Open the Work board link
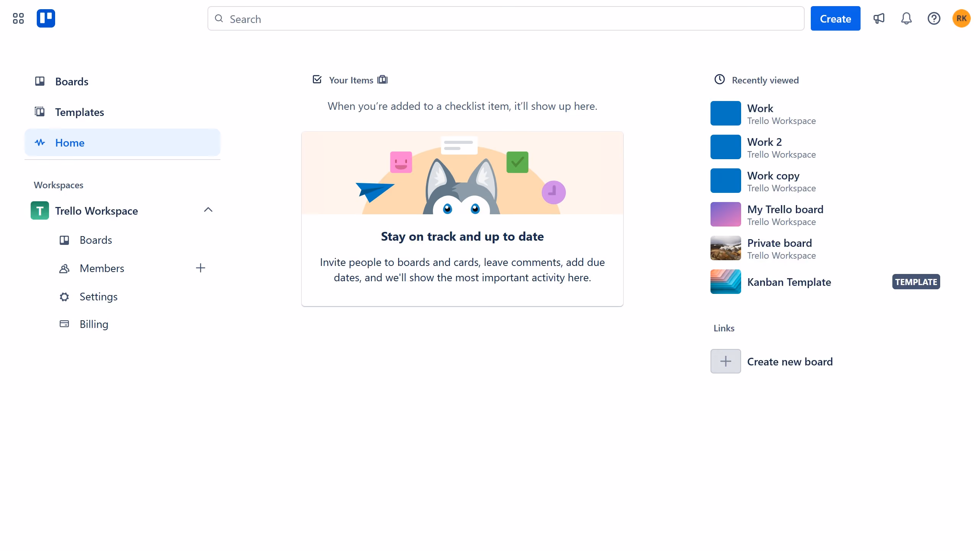Viewport: 980px width, 551px height. coord(760,108)
